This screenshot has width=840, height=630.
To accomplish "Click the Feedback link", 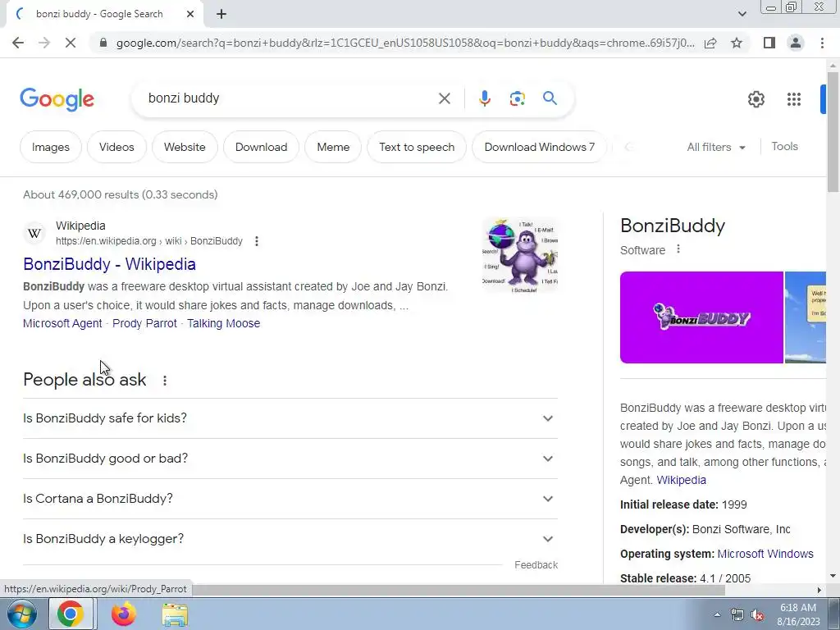I will click(536, 565).
